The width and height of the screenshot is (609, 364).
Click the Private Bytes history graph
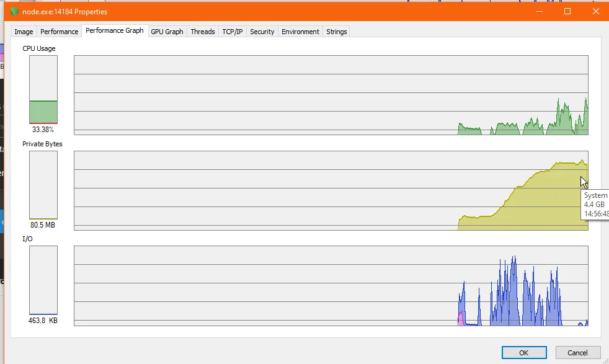click(331, 191)
